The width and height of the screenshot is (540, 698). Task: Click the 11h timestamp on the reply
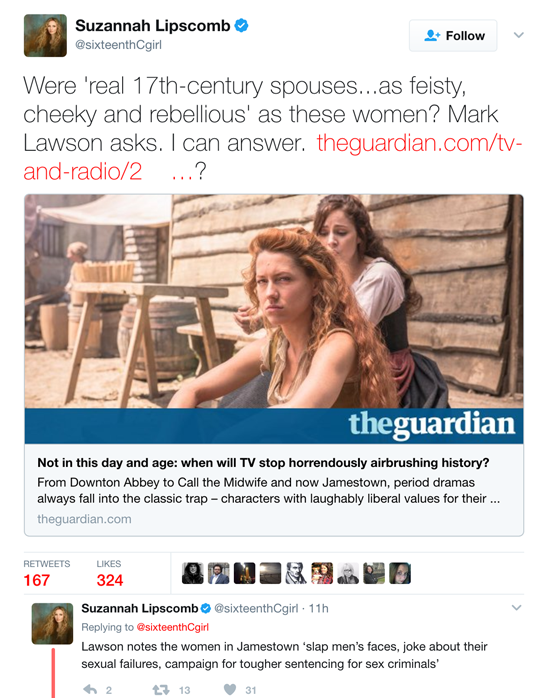(319, 609)
